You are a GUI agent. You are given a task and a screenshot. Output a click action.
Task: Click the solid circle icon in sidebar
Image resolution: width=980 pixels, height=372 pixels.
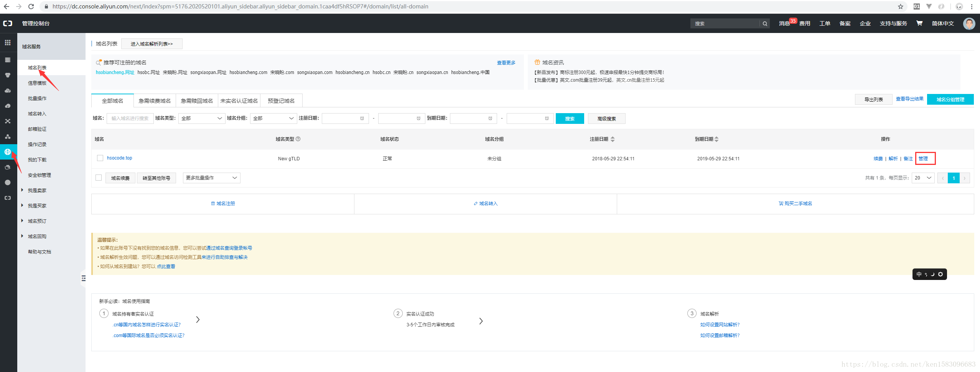(8, 183)
